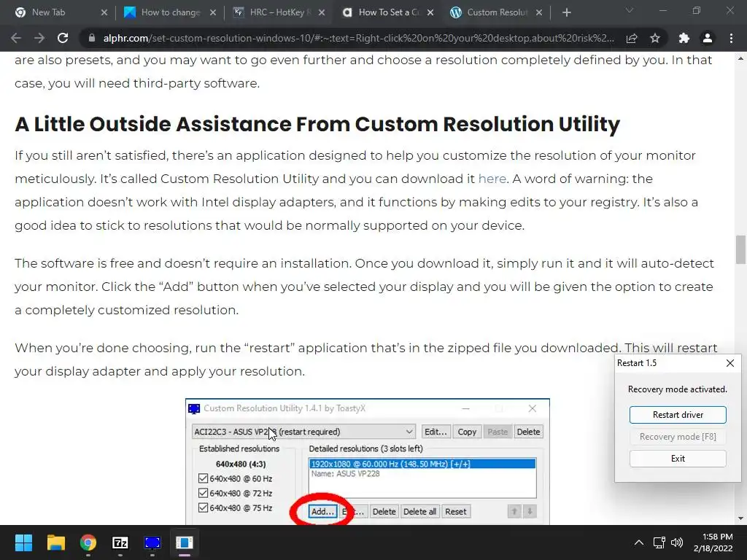Click the 'A Little Outside Assistance' heading
The image size is (747, 560).
(317, 124)
